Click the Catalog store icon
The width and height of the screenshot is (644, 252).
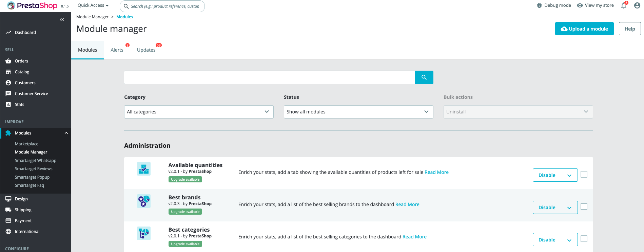coord(8,72)
